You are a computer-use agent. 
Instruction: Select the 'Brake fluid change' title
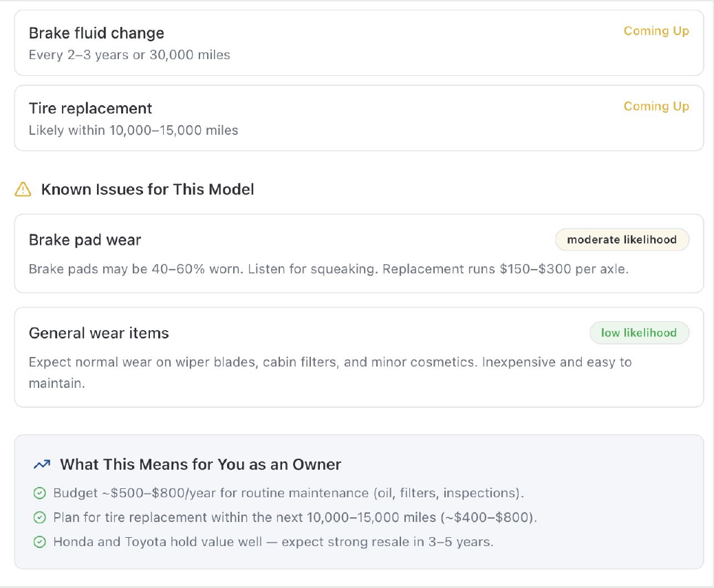96,33
